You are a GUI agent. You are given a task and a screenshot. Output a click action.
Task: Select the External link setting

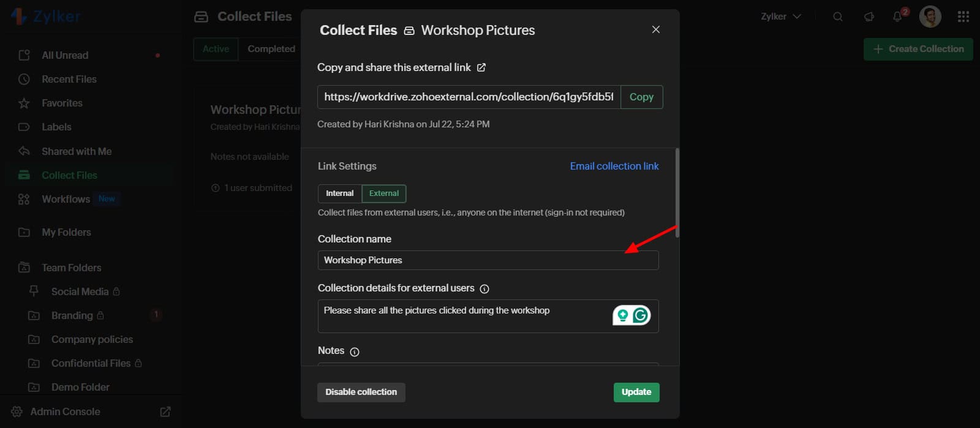pos(384,193)
